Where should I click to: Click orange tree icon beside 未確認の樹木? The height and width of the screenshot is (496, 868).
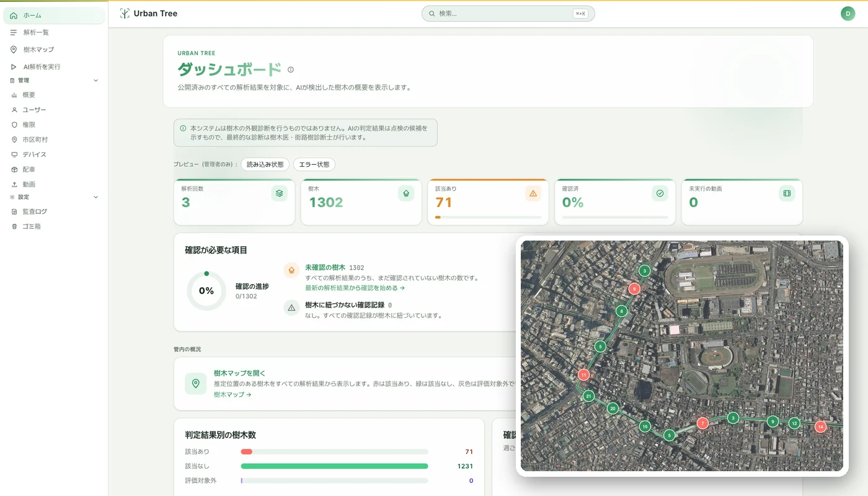pyautogui.click(x=291, y=270)
